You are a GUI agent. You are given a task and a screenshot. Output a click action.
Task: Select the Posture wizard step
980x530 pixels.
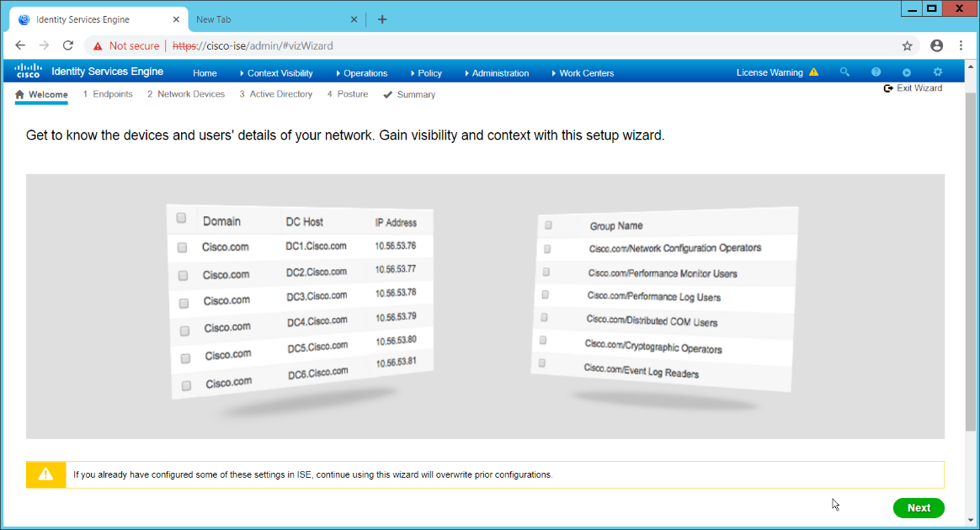click(x=348, y=94)
